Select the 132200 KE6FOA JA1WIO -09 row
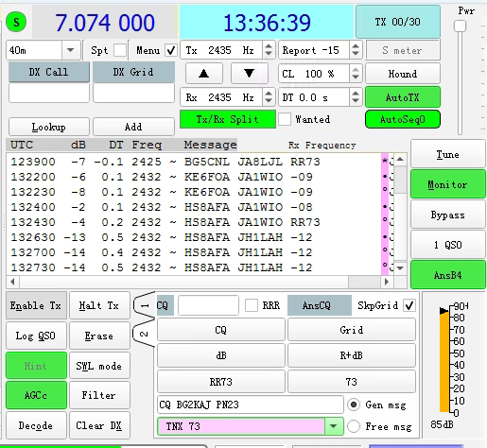Screen dimensions: 487x448 pyautogui.click(x=194, y=177)
